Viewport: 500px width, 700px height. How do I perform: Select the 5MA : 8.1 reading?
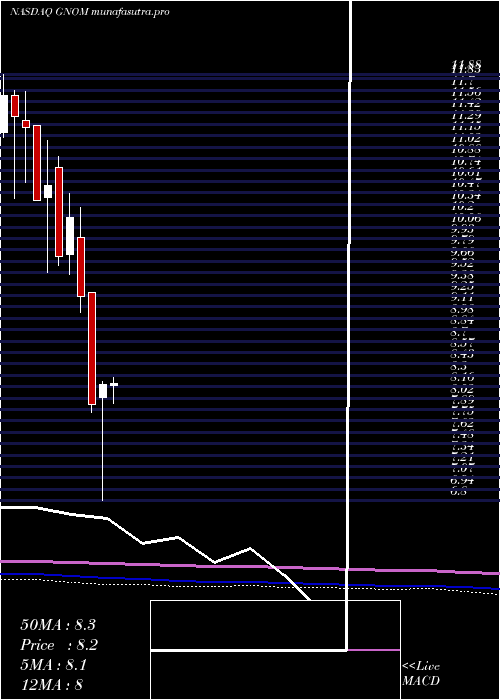click(x=54, y=665)
